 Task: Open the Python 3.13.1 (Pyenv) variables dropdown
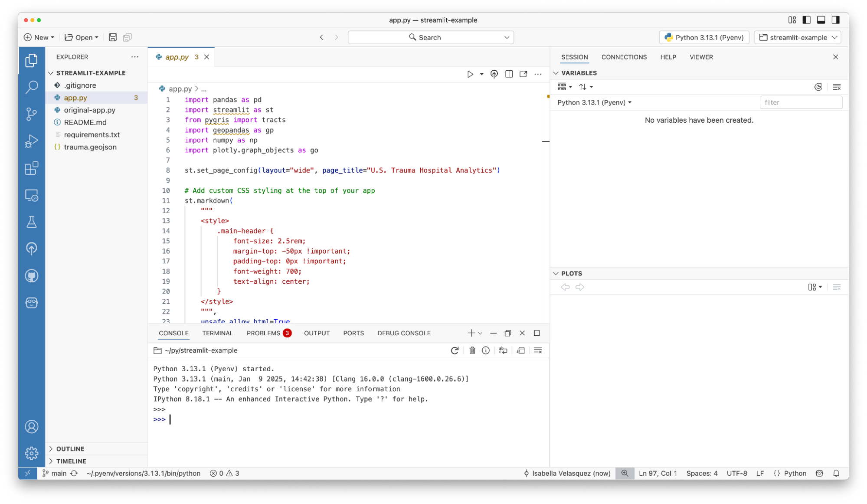[x=594, y=102]
